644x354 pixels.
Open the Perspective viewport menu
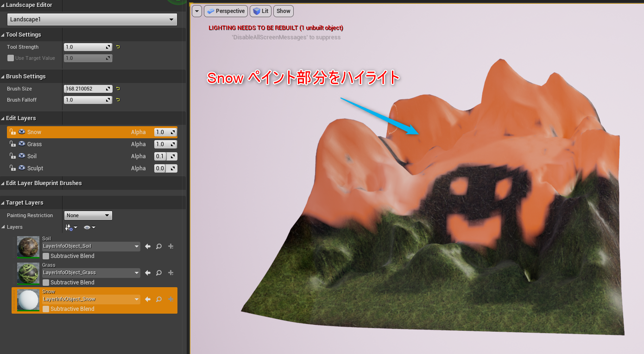tap(225, 11)
